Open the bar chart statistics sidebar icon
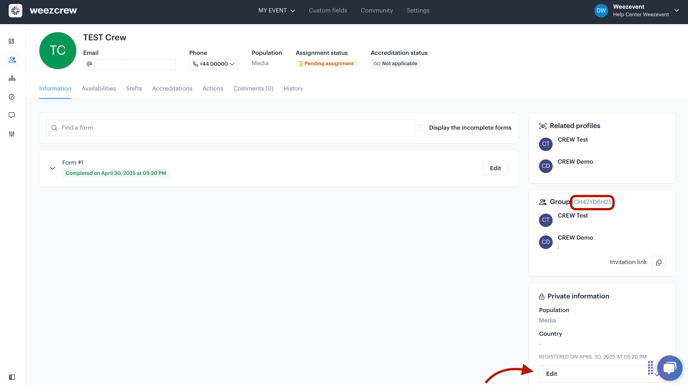 [x=12, y=78]
